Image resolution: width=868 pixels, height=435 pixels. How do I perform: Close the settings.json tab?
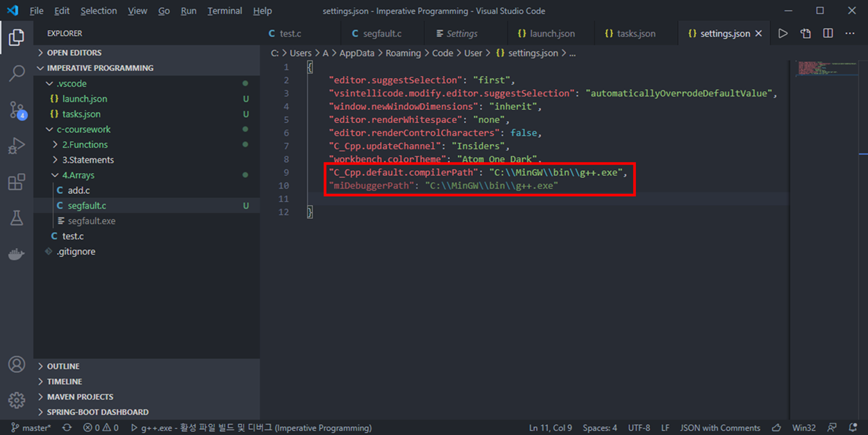(758, 33)
